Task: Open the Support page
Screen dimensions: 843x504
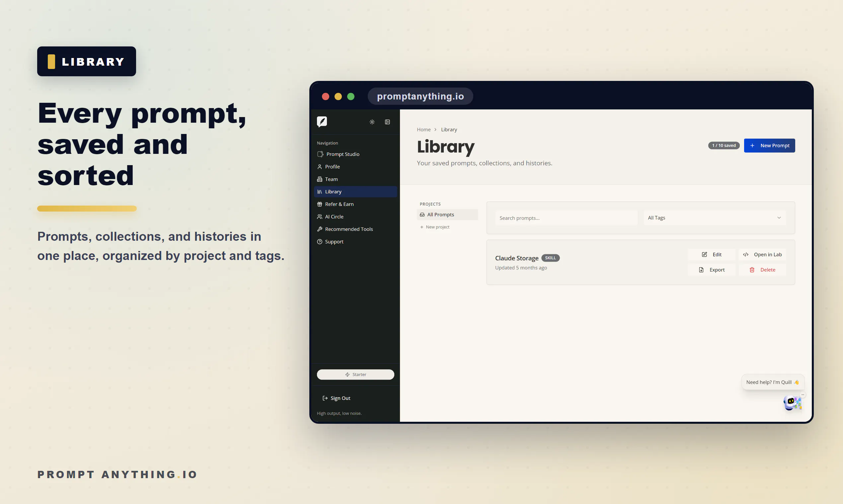Action: [x=355, y=242]
